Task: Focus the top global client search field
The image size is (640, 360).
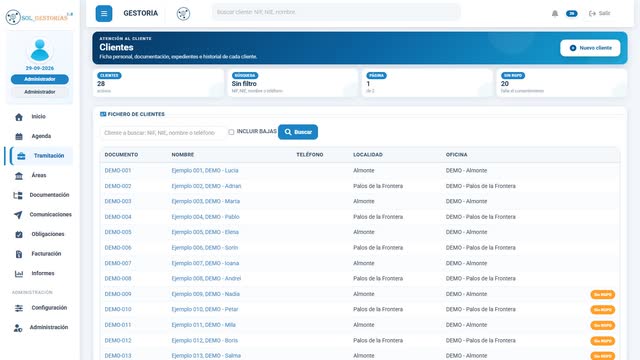Action: point(336,12)
